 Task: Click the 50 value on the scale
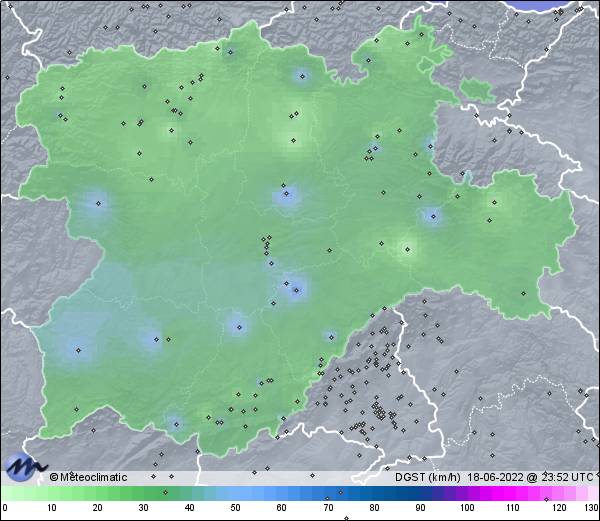click(235, 508)
